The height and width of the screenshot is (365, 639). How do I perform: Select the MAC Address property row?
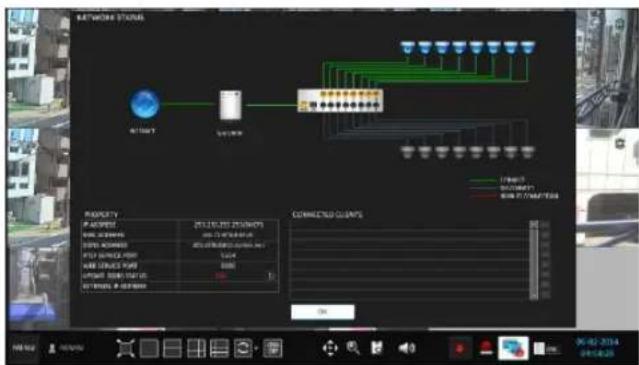(x=180, y=235)
